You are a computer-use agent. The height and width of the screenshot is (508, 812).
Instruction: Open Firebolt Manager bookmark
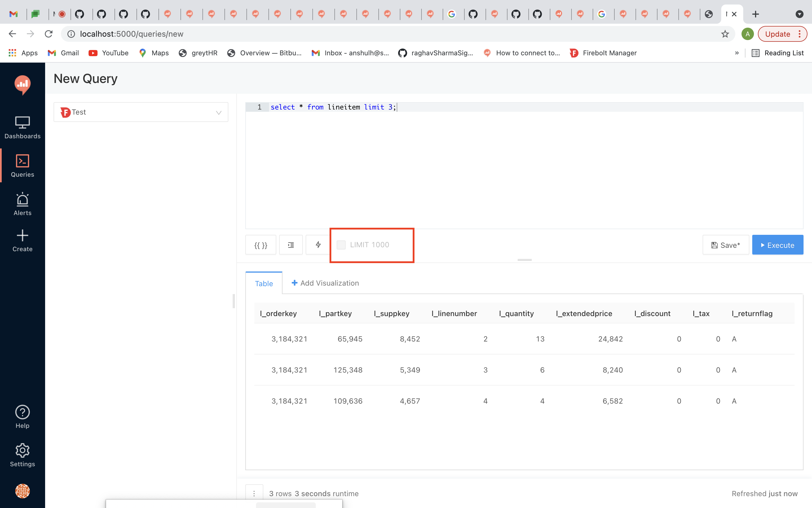pyautogui.click(x=603, y=53)
